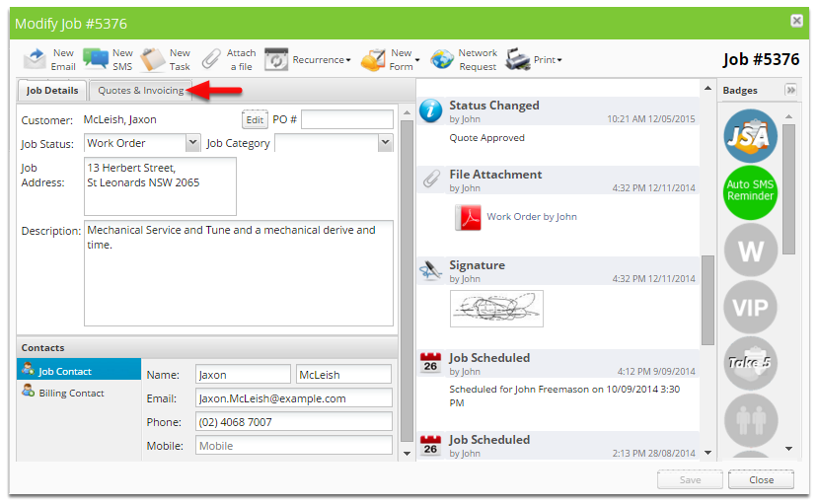Select the Billing Contact entry
Screen dimensions: 817x504
point(79,393)
